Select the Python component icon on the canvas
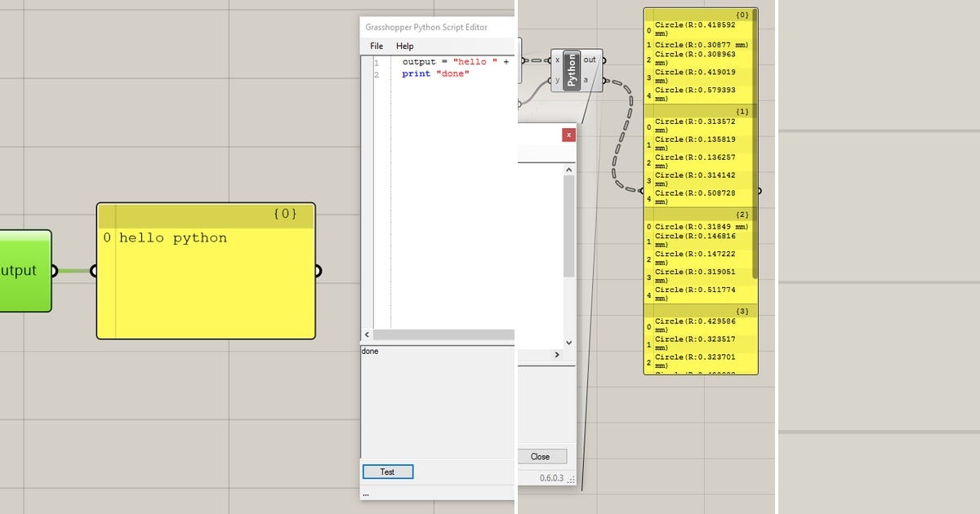 pyautogui.click(x=572, y=69)
